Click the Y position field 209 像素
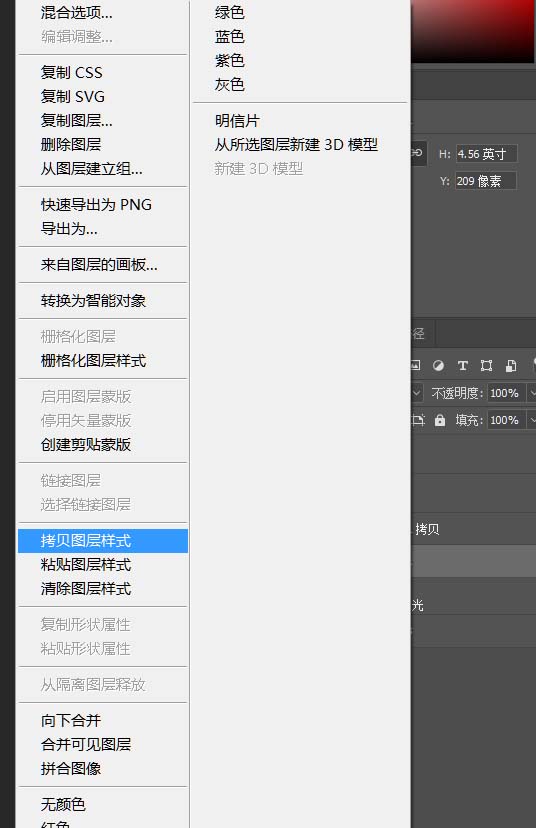The image size is (536, 828). click(x=486, y=181)
